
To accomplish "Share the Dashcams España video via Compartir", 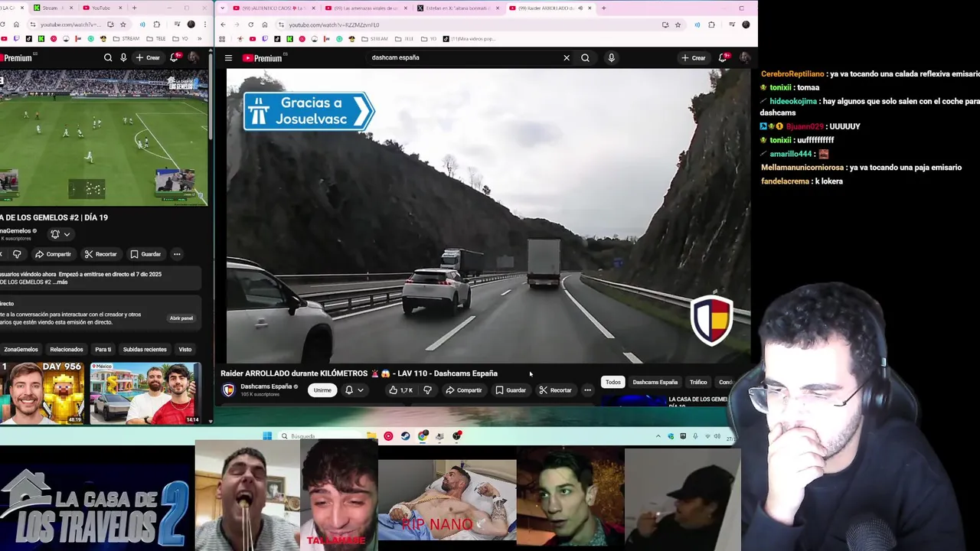I will (464, 390).
